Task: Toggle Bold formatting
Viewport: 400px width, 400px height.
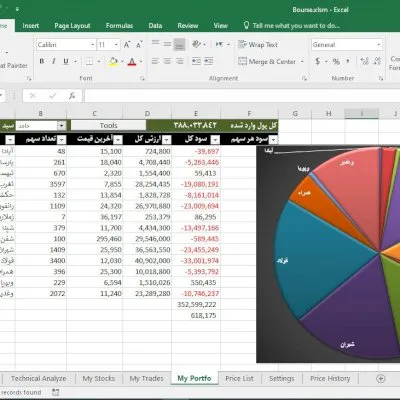Action: (x=42, y=61)
